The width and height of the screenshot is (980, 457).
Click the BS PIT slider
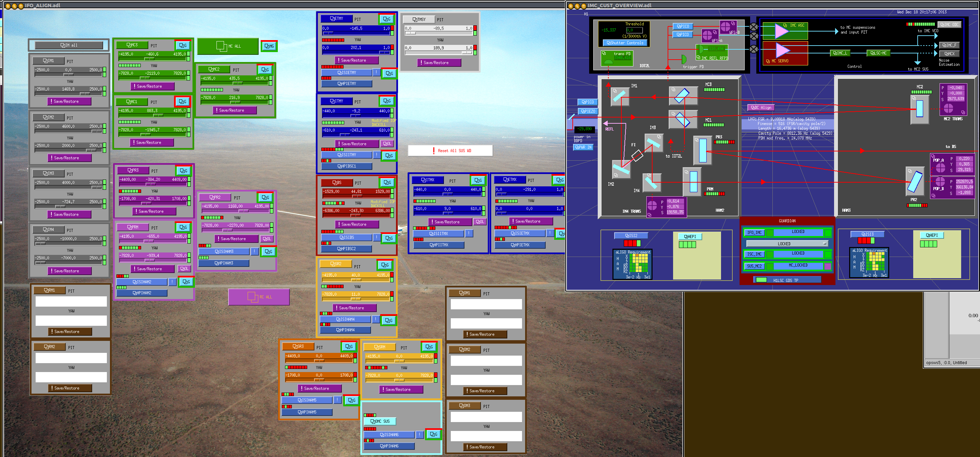[x=357, y=194]
